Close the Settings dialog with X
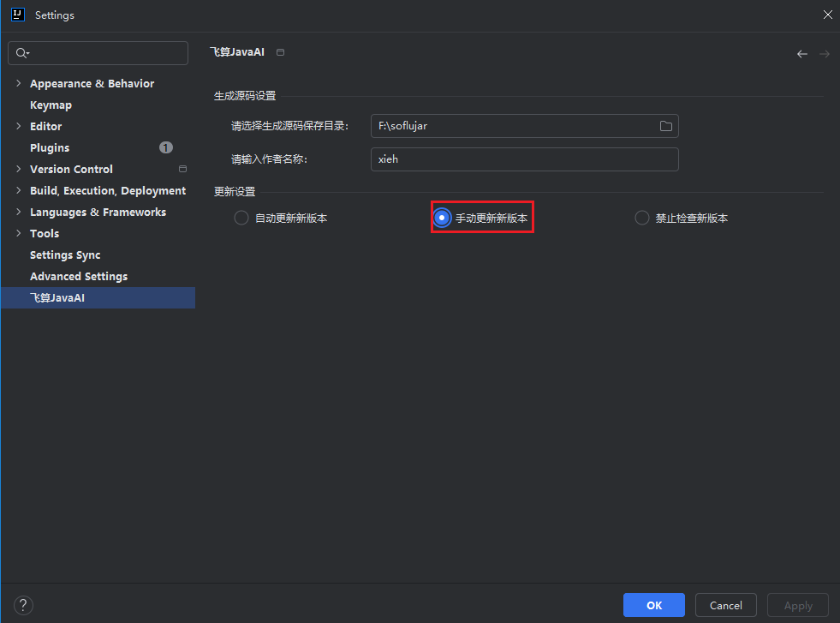 (x=828, y=15)
